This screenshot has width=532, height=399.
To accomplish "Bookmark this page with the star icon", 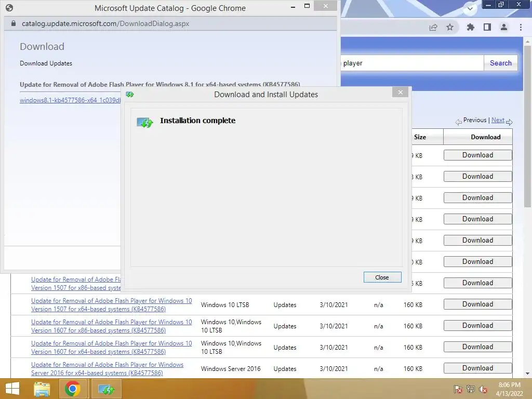I will 450,27.
